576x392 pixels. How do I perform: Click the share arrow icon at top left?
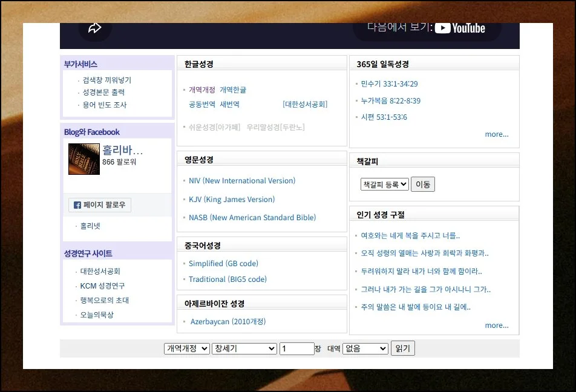95,27
